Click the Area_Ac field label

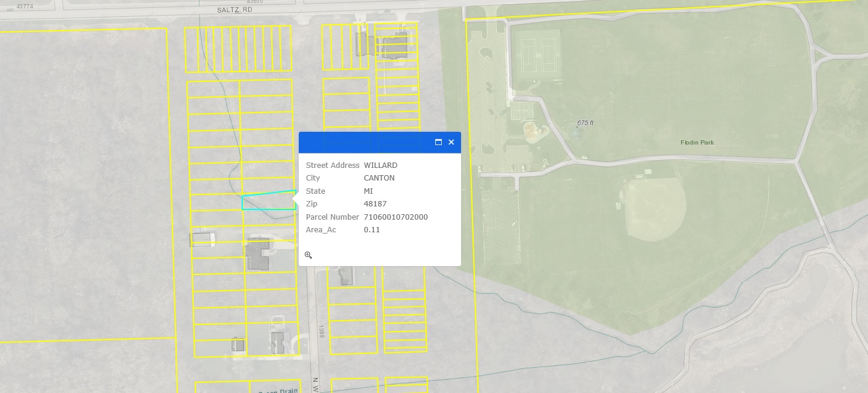(x=321, y=230)
